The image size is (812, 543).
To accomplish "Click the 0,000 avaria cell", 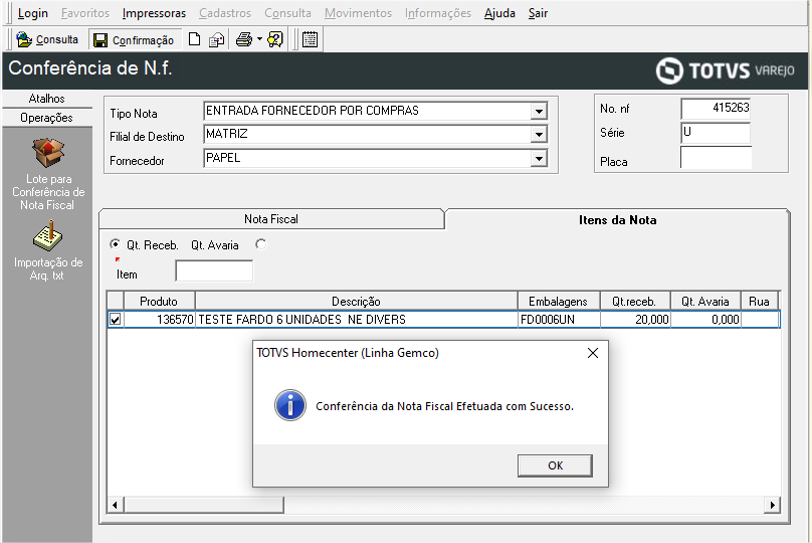I will (x=705, y=319).
